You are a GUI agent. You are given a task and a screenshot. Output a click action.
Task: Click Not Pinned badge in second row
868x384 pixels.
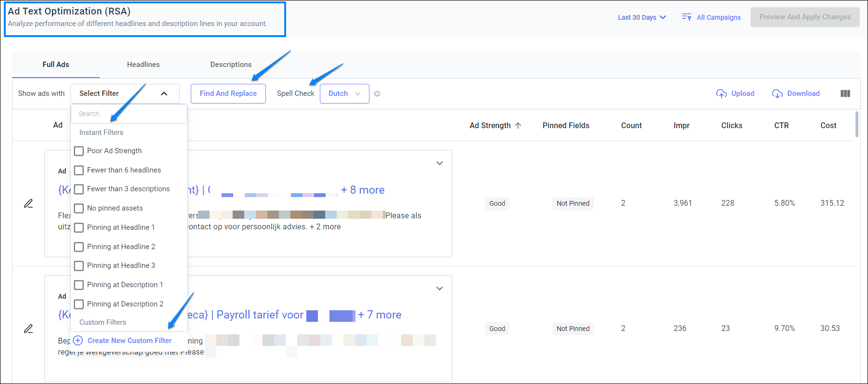click(573, 329)
